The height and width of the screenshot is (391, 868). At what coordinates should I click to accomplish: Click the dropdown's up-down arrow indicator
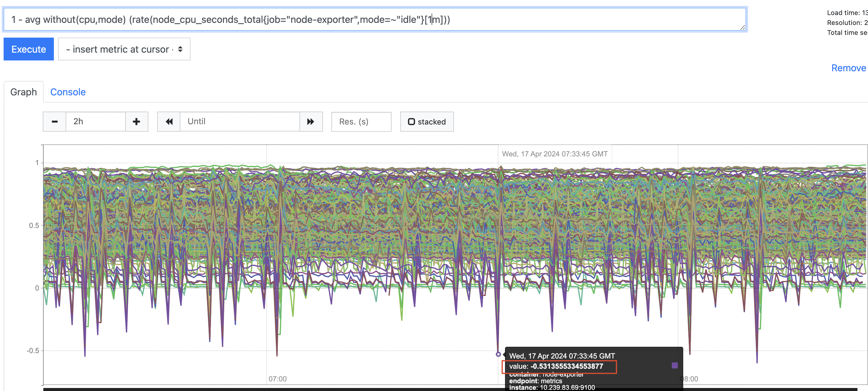pyautogui.click(x=180, y=49)
